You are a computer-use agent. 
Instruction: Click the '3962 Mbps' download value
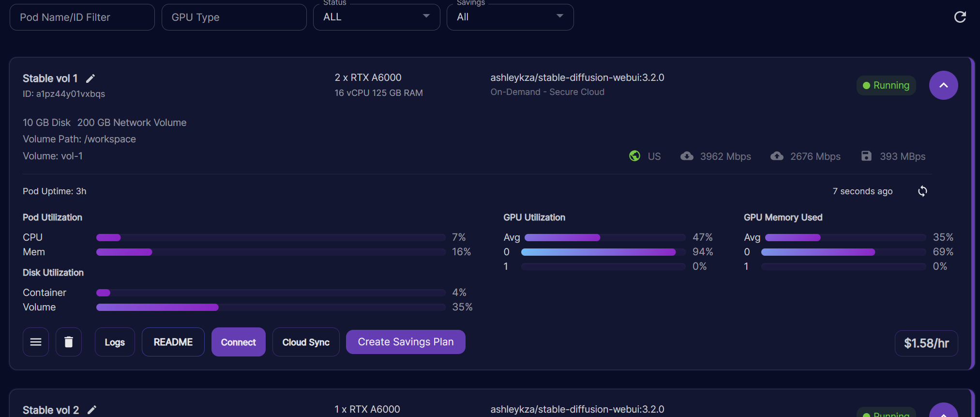click(725, 156)
